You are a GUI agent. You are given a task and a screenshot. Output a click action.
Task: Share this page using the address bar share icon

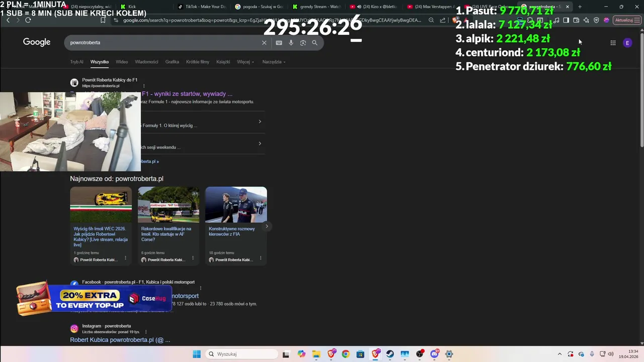(443, 20)
